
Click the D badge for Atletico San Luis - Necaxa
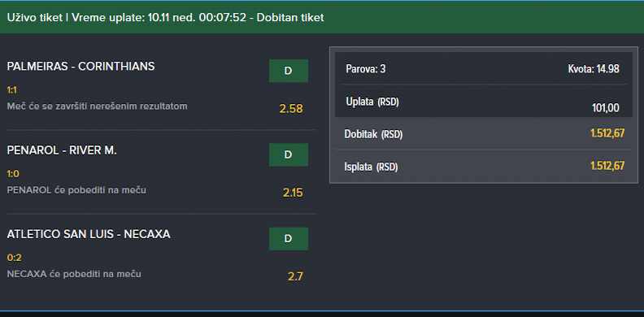[289, 239]
